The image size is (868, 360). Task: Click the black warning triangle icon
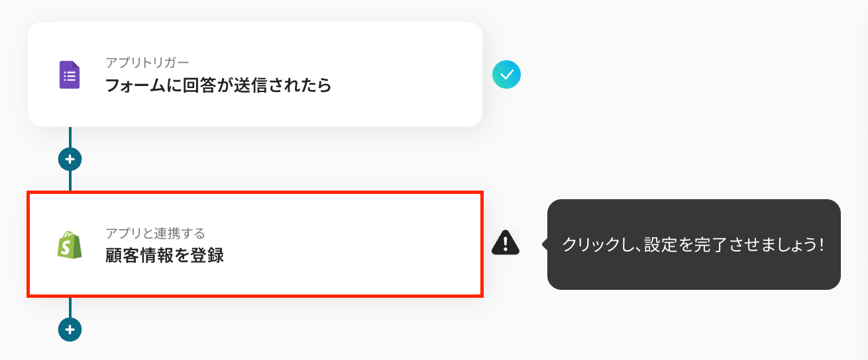pyautogui.click(x=506, y=242)
